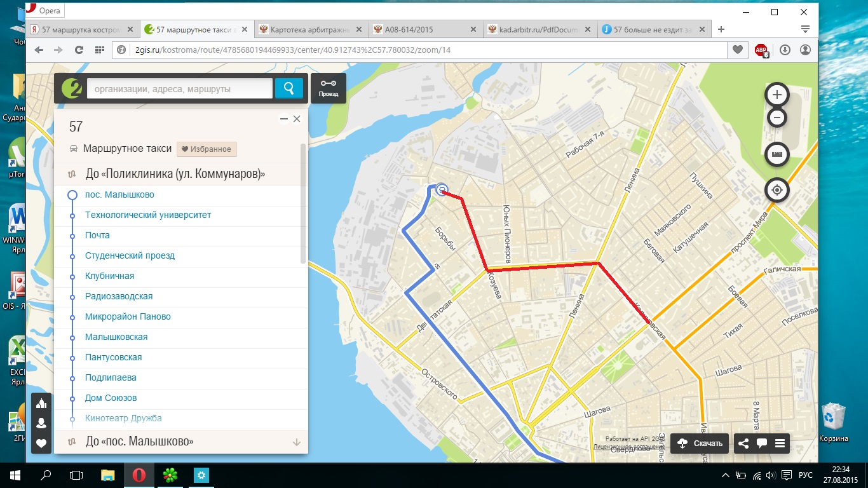This screenshot has width=868, height=488.
Task: Open the Windows Start menu
Action: [x=15, y=475]
